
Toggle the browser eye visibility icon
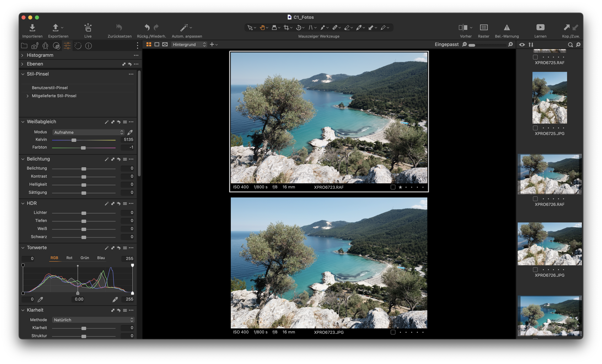(x=522, y=44)
